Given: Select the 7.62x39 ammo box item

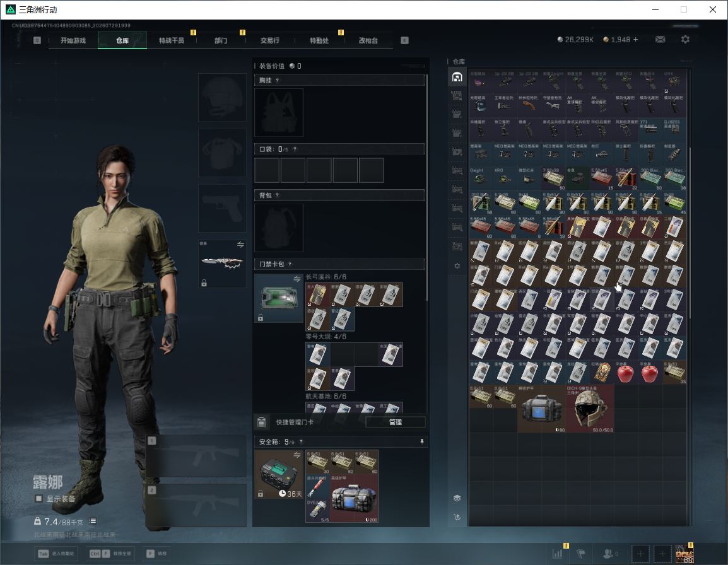Looking at the screenshot, I should pyautogui.click(x=554, y=178).
